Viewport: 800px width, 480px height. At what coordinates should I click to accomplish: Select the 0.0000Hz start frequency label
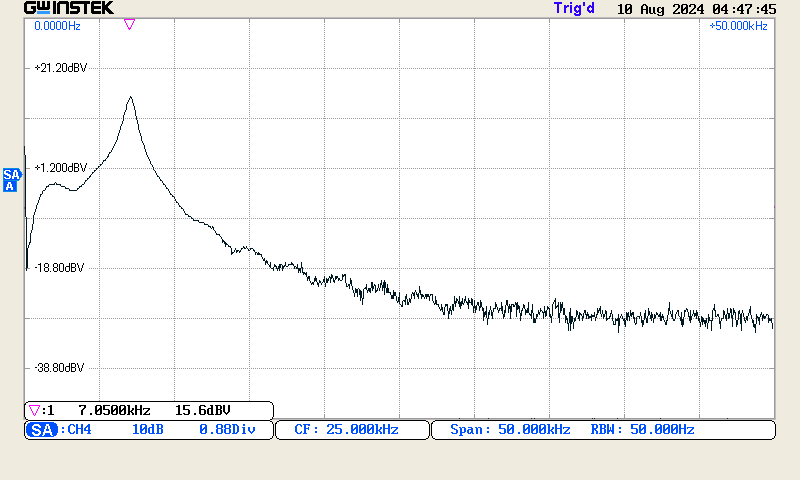[x=57, y=26]
